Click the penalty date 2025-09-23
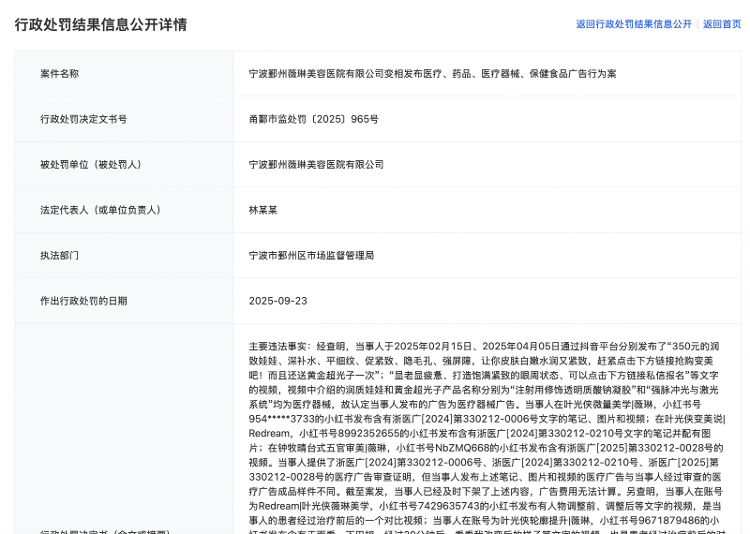The height and width of the screenshot is (534, 750). (278, 301)
